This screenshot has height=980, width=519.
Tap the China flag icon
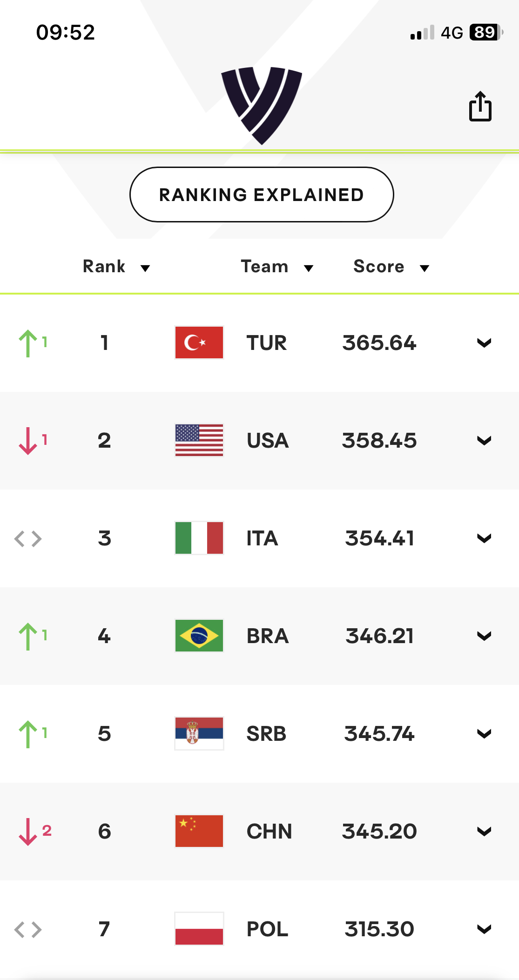click(199, 831)
